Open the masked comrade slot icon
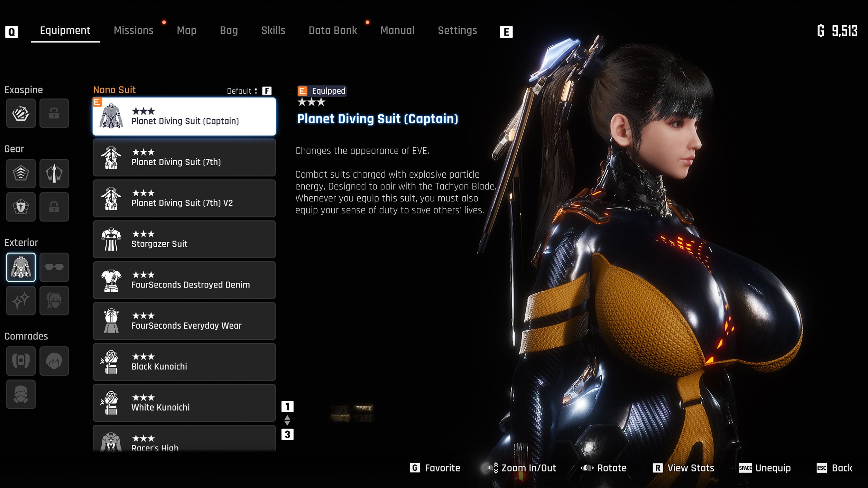Screen dimensions: 868x488 click(x=21, y=394)
